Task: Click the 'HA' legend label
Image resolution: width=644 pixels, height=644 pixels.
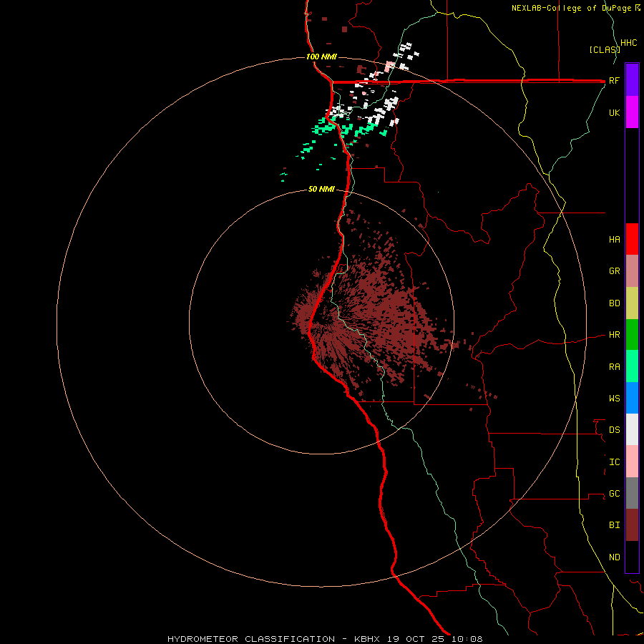Action: click(614, 240)
